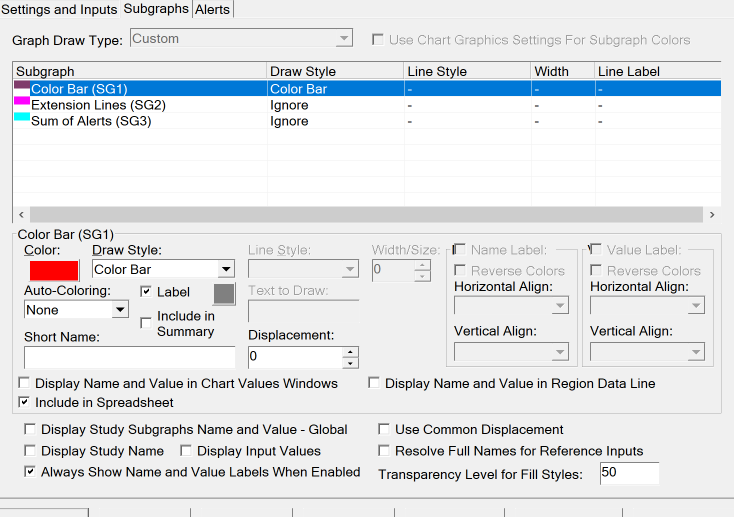This screenshot has height=517, width=734.
Task: Click the Sum of Alerts (SG3) cyan icon
Action: pos(22,119)
